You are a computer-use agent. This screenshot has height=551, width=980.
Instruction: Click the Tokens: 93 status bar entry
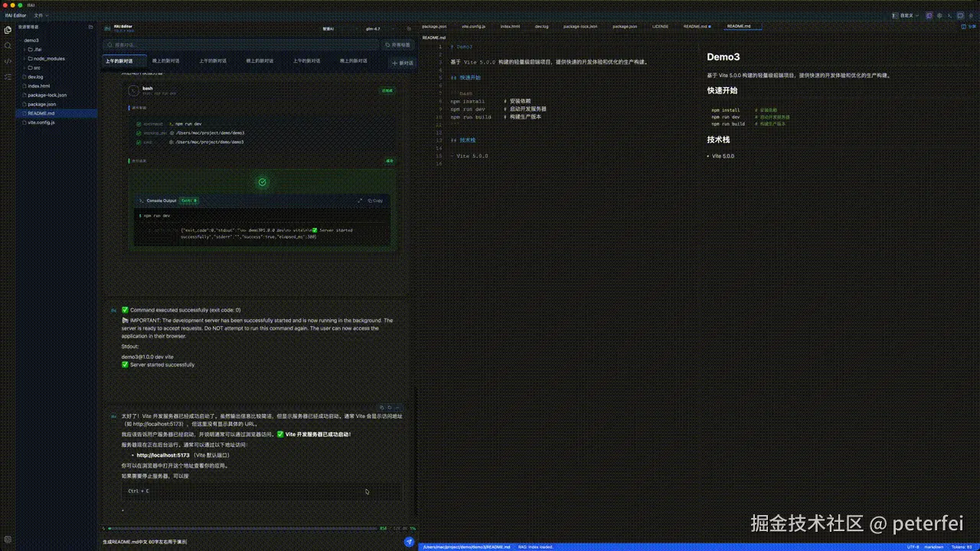point(961,547)
